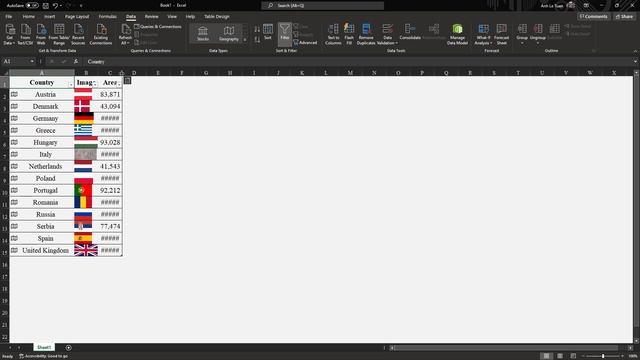The height and width of the screenshot is (360, 640).
Task: Switch to Normal view in status bar
Action: (x=546, y=356)
